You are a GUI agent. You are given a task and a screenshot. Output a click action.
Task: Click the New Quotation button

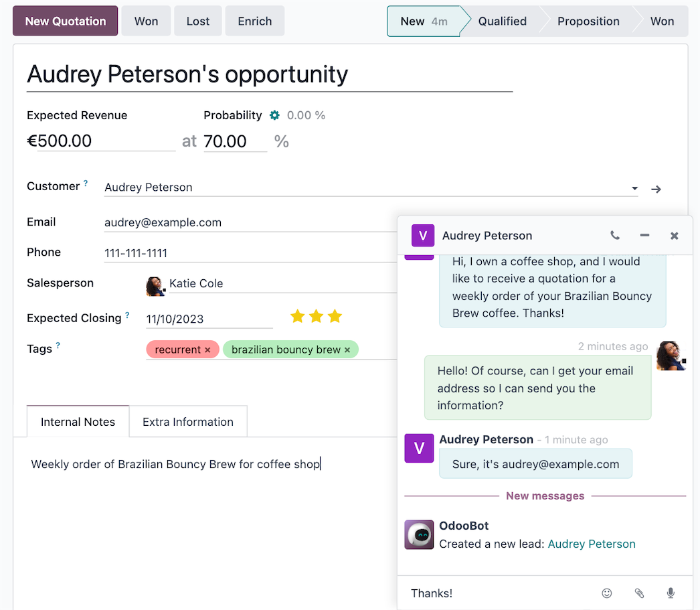[65, 21]
